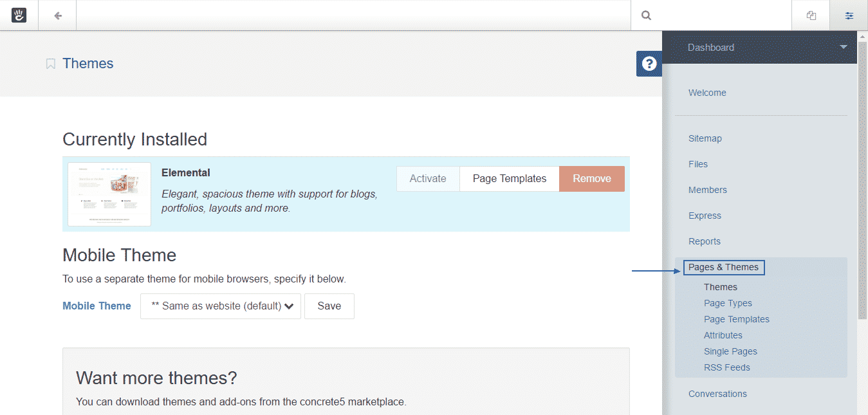Expand the Dashboard dropdown arrow
Image resolution: width=868 pixels, height=415 pixels.
coord(843,47)
